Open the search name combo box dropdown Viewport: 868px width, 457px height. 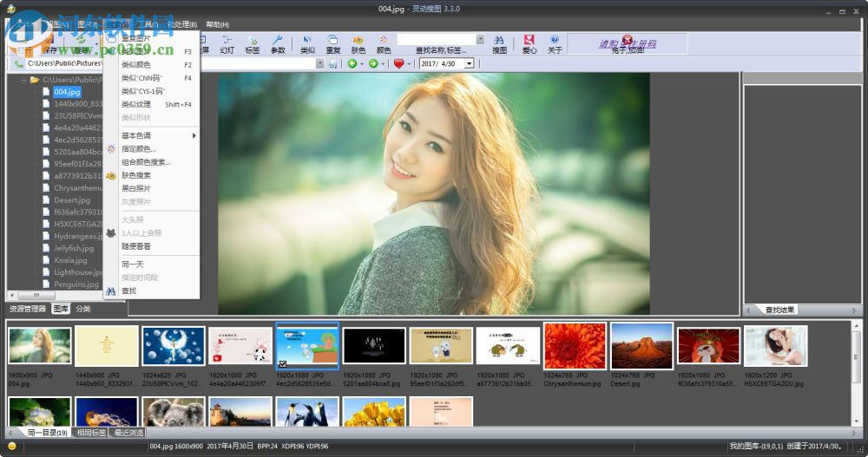coord(480,39)
